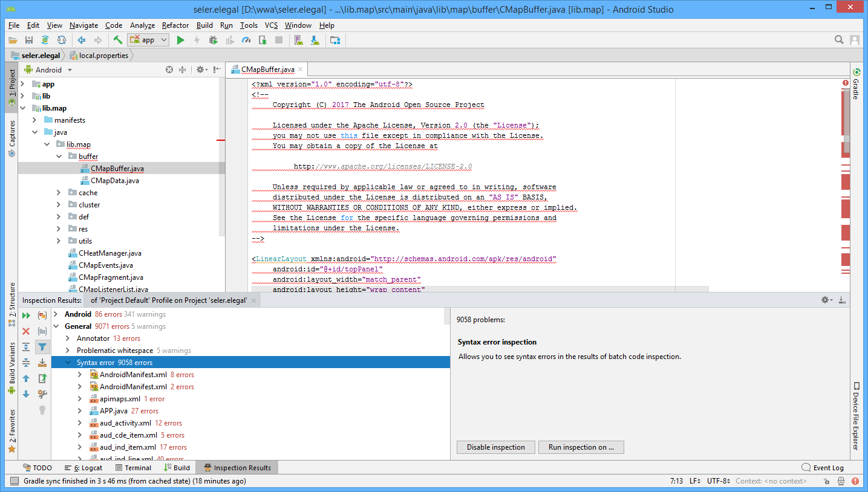Toggle the Build Variants tool window
Viewport: 868px width, 492px height.
11,368
